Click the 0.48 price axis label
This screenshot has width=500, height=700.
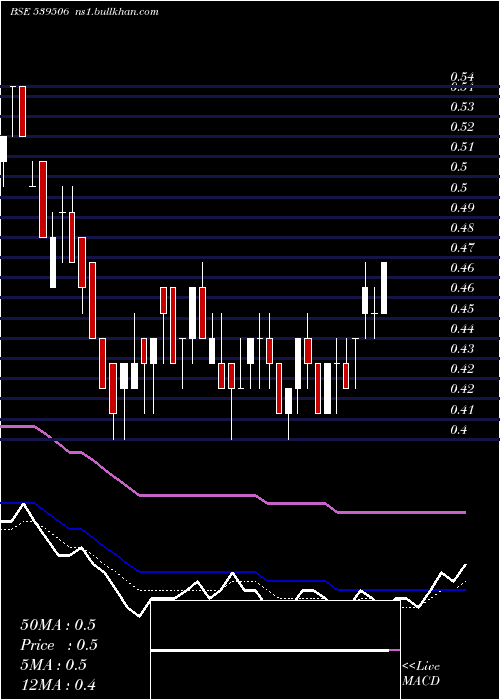pyautogui.click(x=462, y=228)
